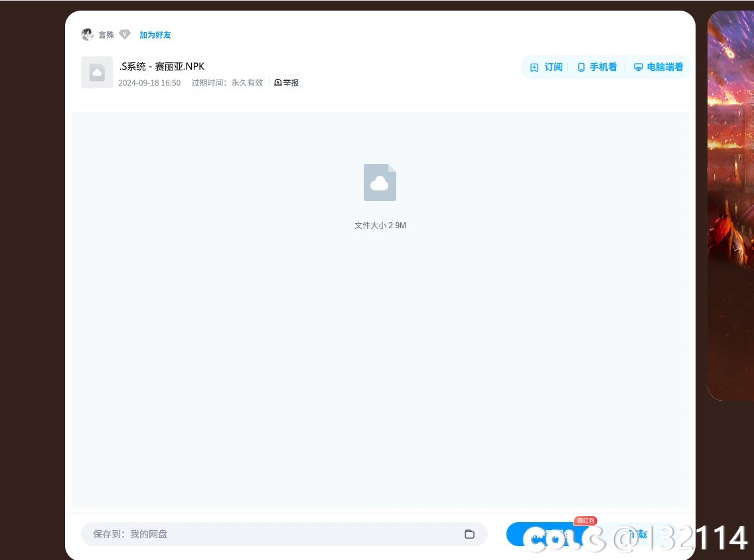Screen dimensions: 754x560
Task: Add uploader as friend via 加为好友
Action: [x=155, y=35]
